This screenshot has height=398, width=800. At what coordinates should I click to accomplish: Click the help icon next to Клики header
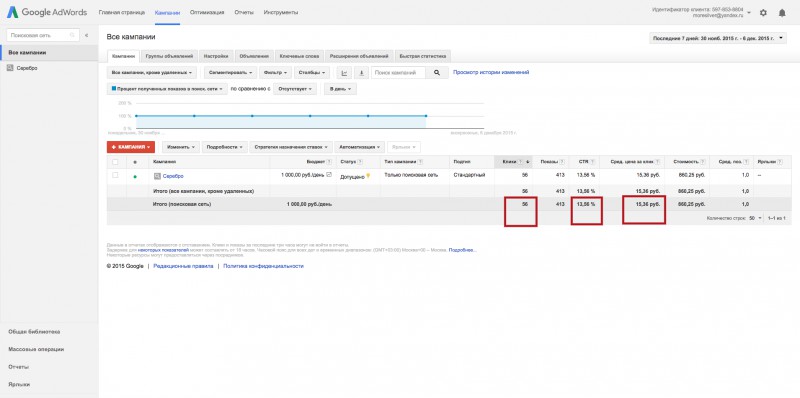(x=520, y=162)
